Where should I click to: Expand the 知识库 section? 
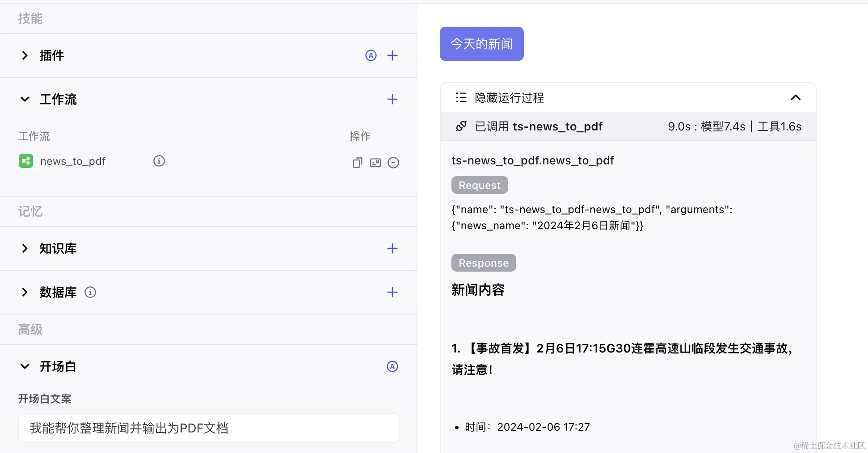click(25, 248)
